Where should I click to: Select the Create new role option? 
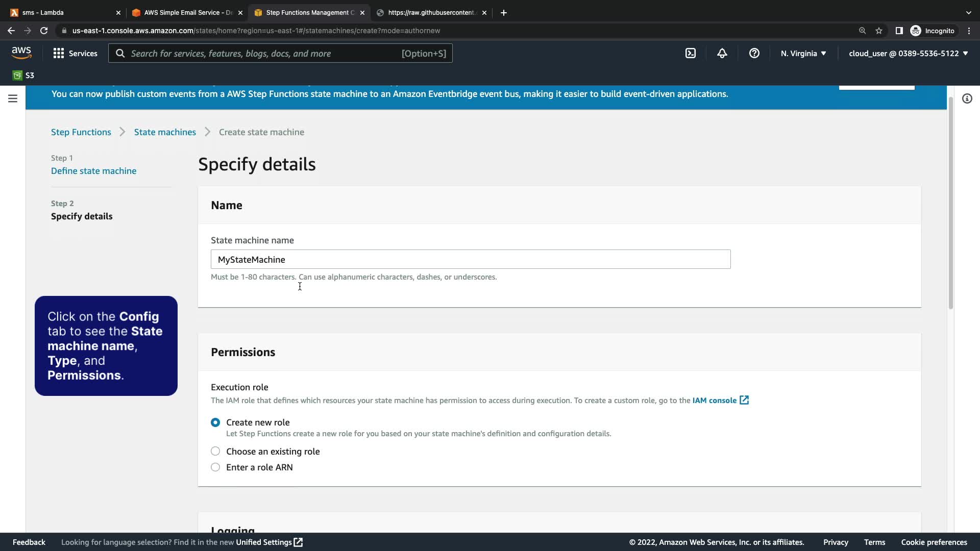[x=215, y=422]
